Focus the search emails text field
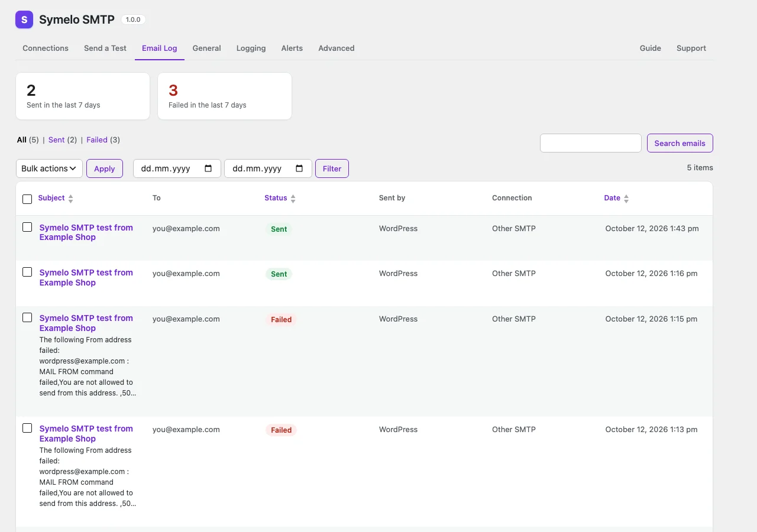 (591, 143)
